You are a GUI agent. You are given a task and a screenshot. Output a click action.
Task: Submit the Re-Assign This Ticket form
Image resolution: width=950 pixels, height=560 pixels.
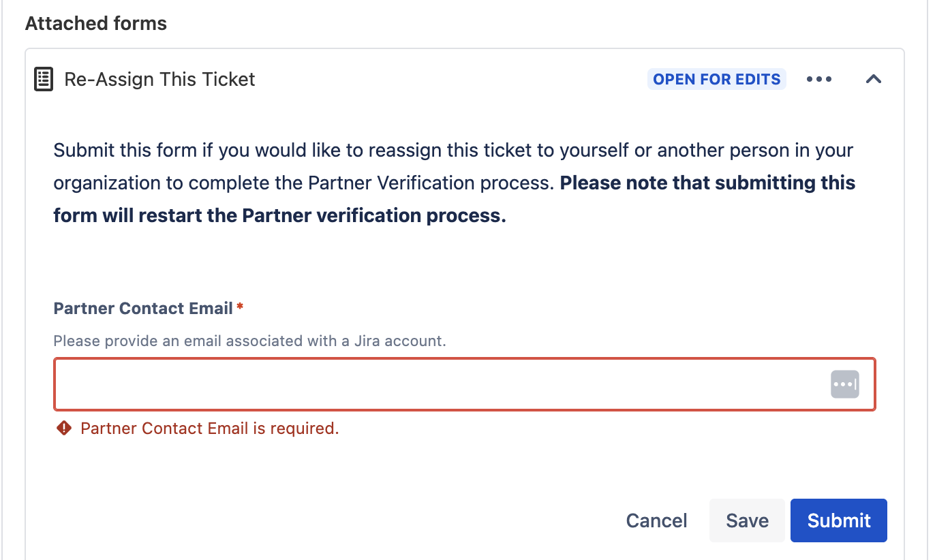tap(838, 520)
